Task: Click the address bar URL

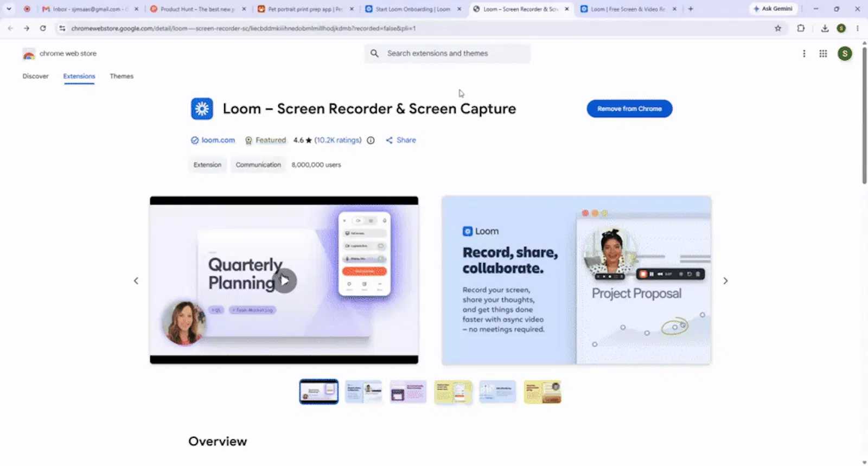Action: click(244, 28)
